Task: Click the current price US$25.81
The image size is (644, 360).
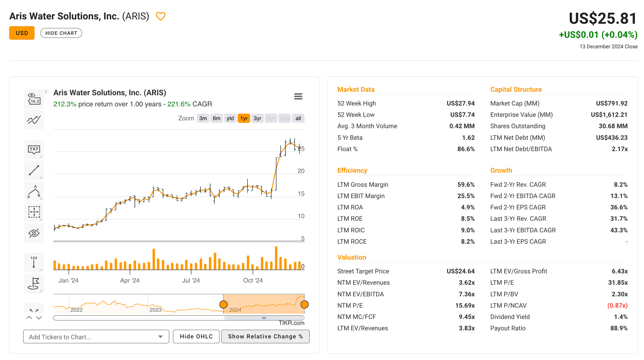Action: 603,18
